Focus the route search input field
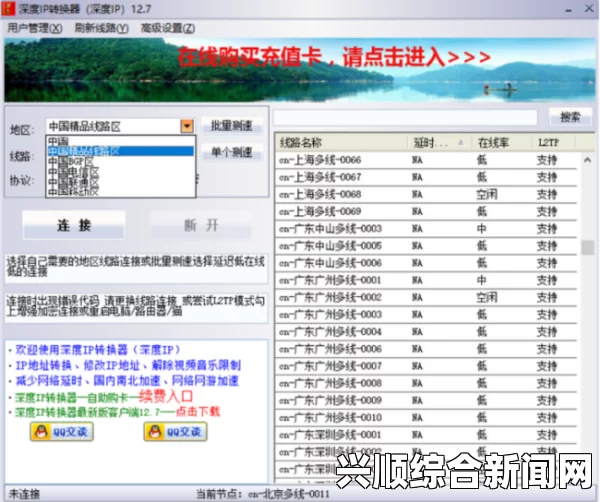Viewport: 600px width, 502px height. point(405,117)
